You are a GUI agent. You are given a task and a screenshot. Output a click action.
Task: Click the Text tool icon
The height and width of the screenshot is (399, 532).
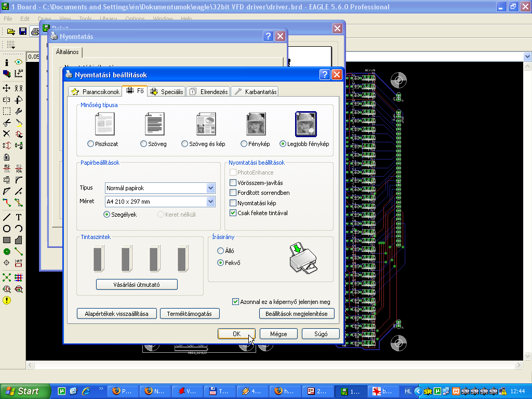(19, 217)
